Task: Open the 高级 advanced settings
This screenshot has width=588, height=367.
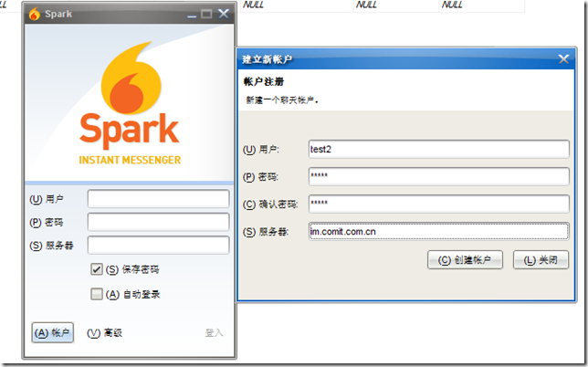Action: click(x=104, y=333)
